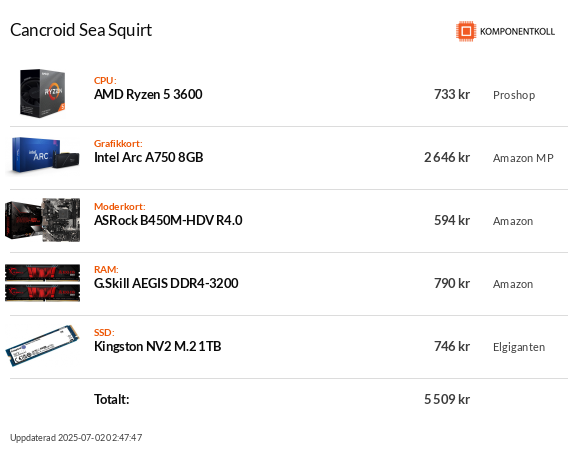The height and width of the screenshot is (451, 577).
Task: Click the Komponentkoll chip logo icon
Action: [466, 31]
